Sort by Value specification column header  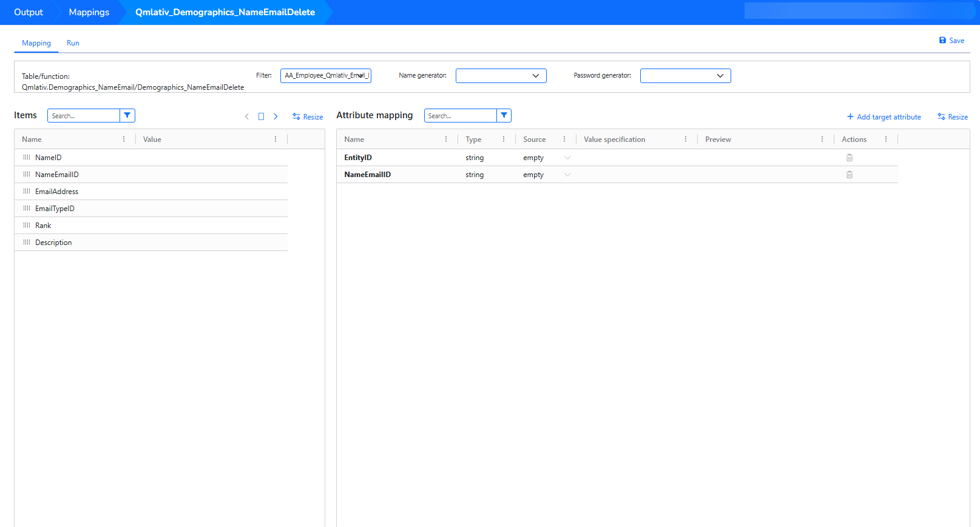coord(615,139)
